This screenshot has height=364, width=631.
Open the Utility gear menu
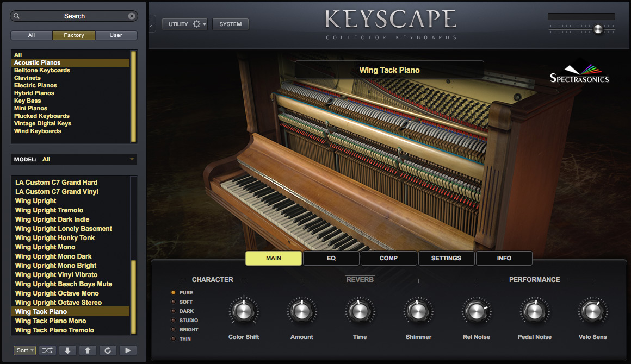196,24
